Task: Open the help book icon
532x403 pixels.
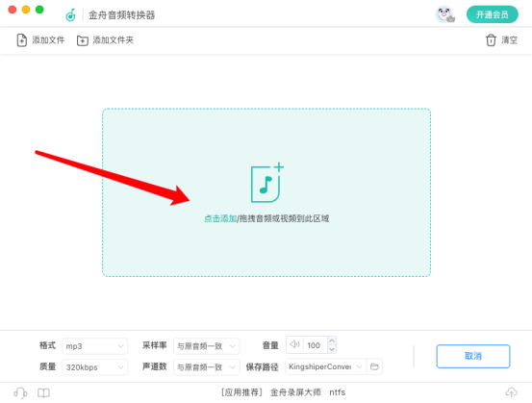Action: pyautogui.click(x=43, y=392)
